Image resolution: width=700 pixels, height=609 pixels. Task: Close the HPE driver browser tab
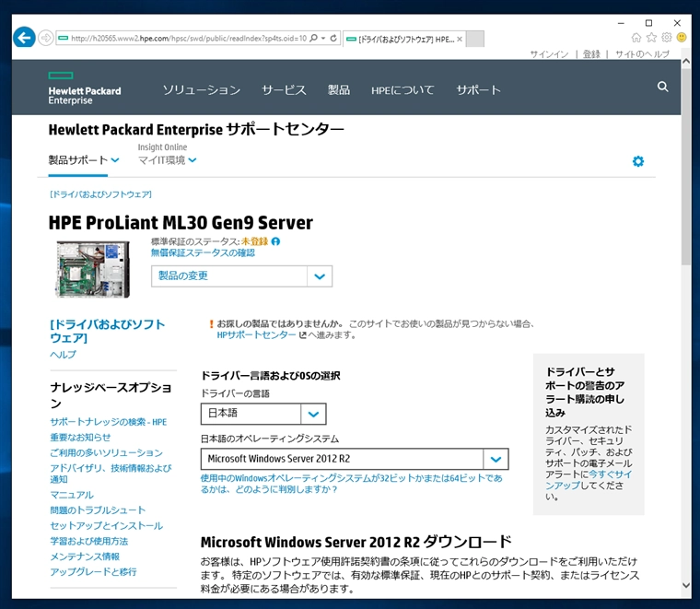[x=460, y=39]
